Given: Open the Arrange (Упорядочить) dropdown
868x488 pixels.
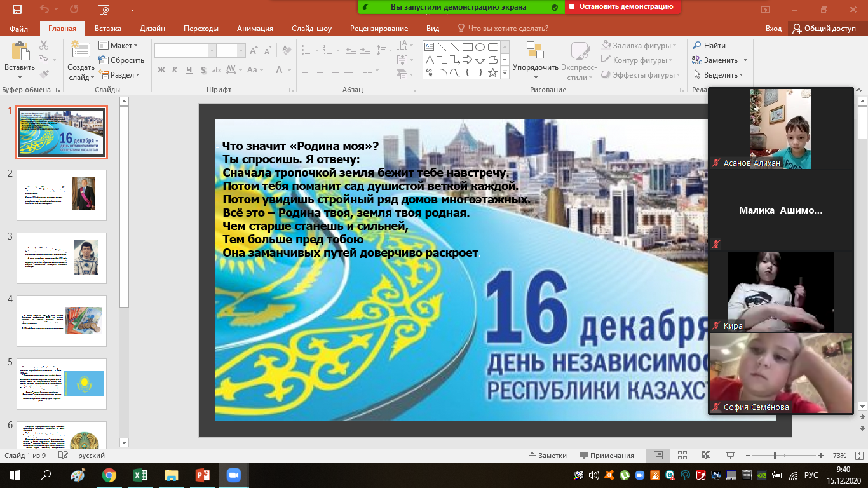Looking at the screenshot, I should (x=536, y=61).
